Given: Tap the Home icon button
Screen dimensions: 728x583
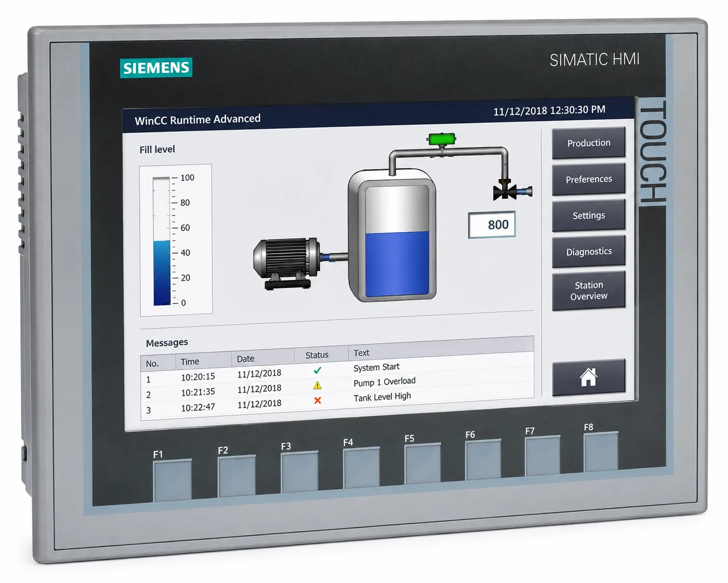Looking at the screenshot, I should click(x=588, y=377).
